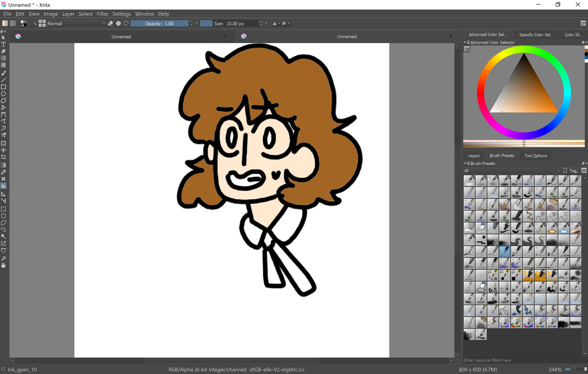Open the color selector settings icon

(467, 49)
